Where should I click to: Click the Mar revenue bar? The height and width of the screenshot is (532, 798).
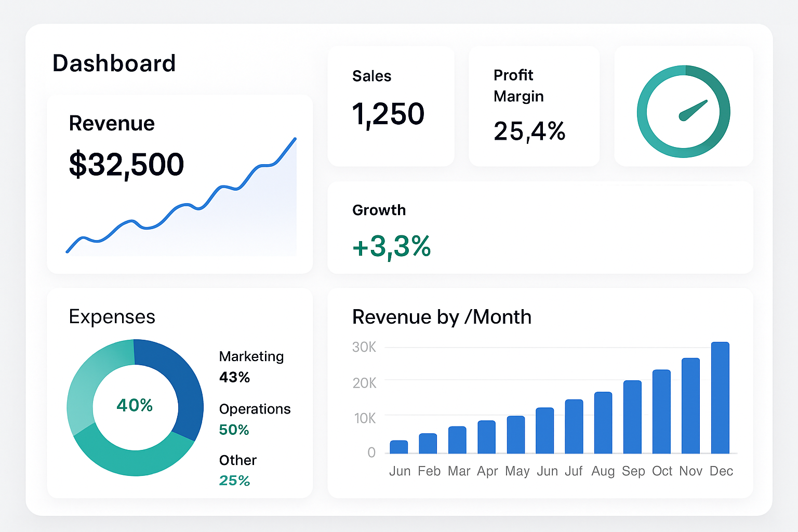[x=457, y=440]
